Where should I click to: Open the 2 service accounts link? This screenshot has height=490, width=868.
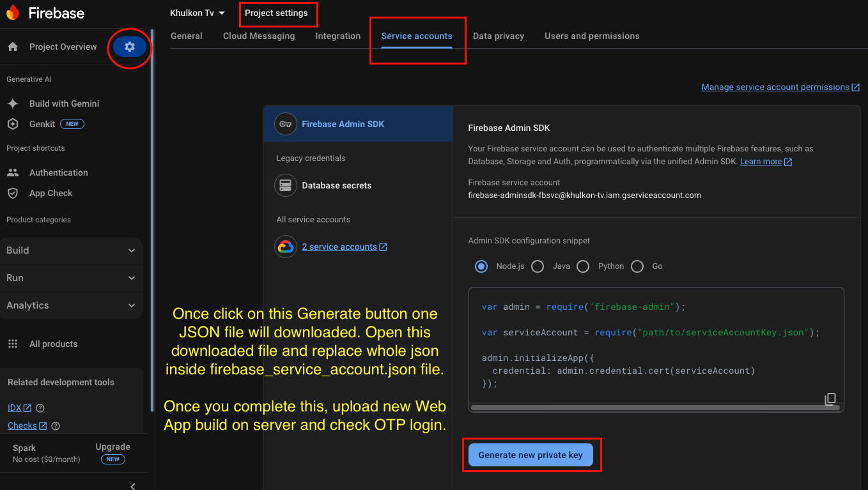point(345,247)
